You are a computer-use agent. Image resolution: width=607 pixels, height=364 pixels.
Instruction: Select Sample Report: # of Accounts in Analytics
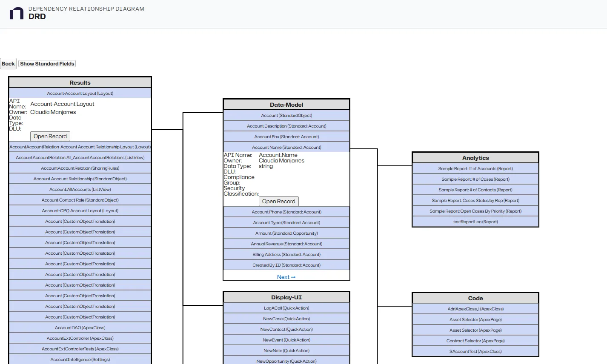pos(475,168)
